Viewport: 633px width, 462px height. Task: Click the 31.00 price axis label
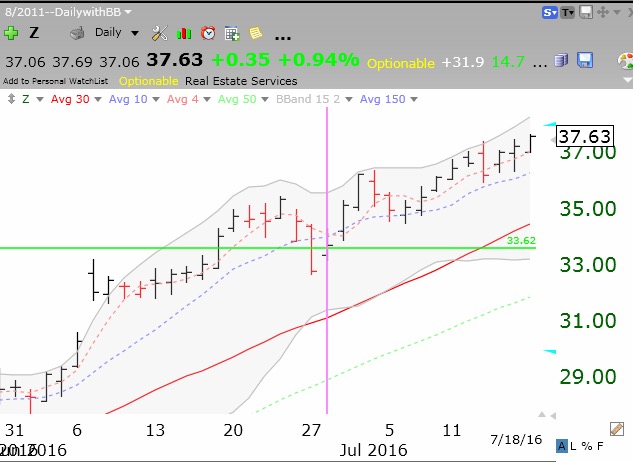(x=588, y=321)
